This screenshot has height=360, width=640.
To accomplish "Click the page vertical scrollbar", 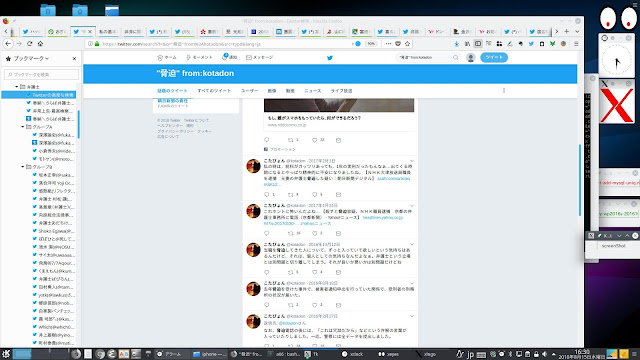I will [x=580, y=180].
